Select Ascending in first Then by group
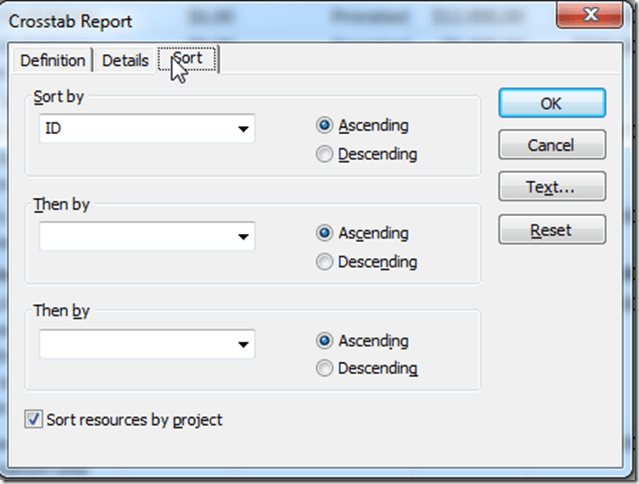Viewport: 639px width, 484px height. 324,233
